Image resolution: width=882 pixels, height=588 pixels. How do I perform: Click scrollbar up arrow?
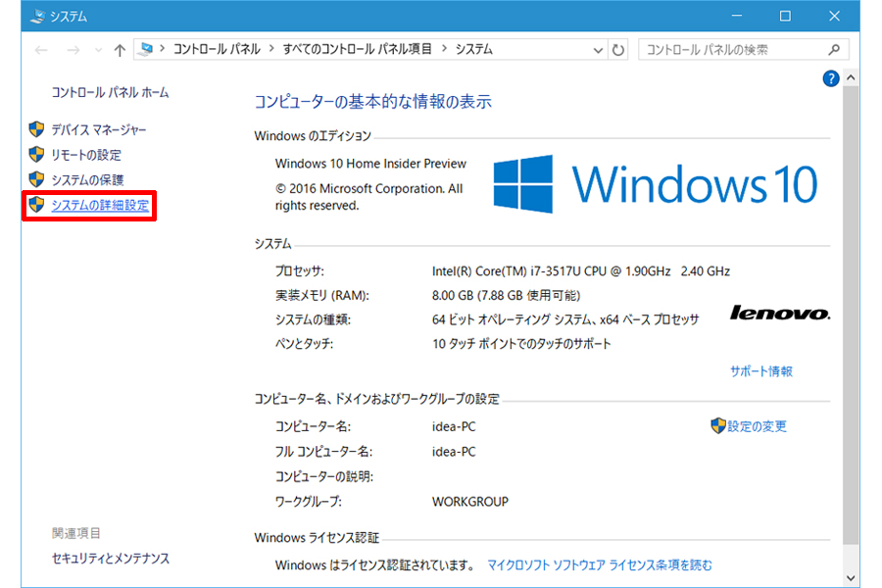(x=851, y=78)
